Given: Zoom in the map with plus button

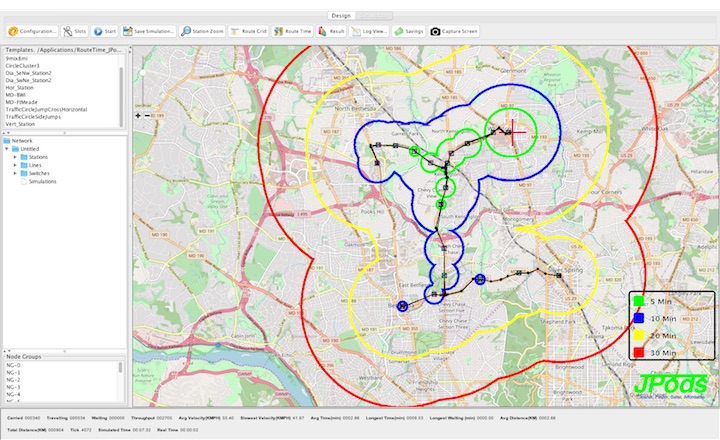Looking at the screenshot, I should tap(138, 115).
